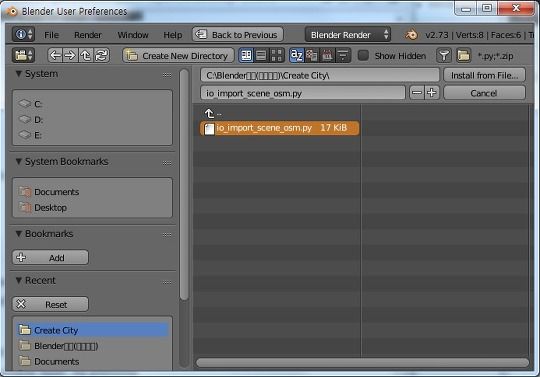Click Create New Directory button
Viewport: 540px width, 377px height.
[x=178, y=55]
